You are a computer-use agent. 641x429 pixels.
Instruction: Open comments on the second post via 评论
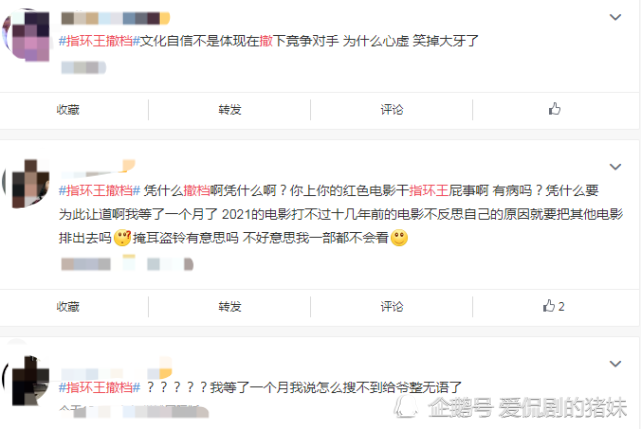coord(392,306)
